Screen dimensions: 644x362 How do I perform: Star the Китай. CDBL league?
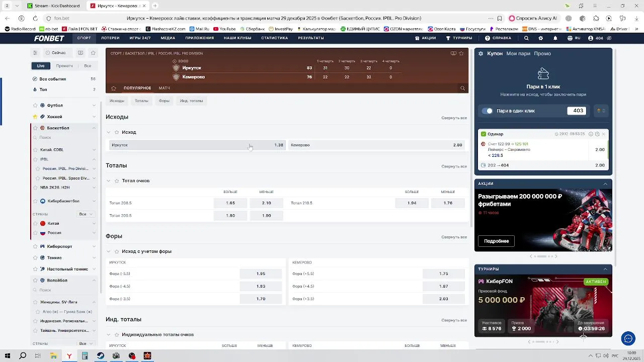[35, 150]
